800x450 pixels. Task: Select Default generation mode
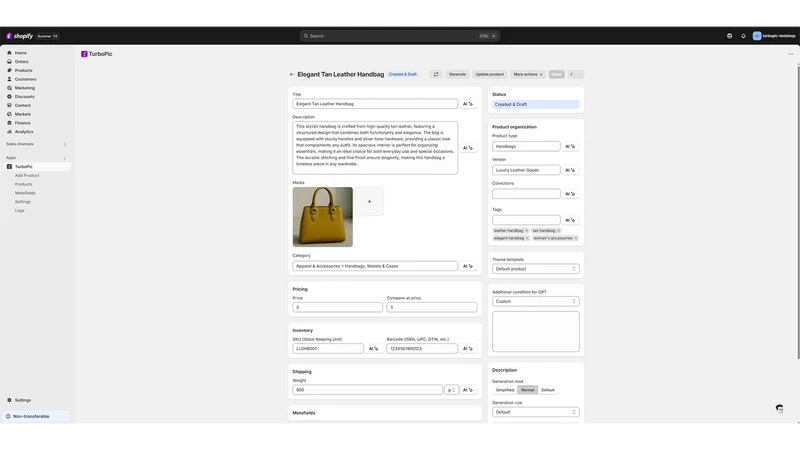[x=547, y=390]
